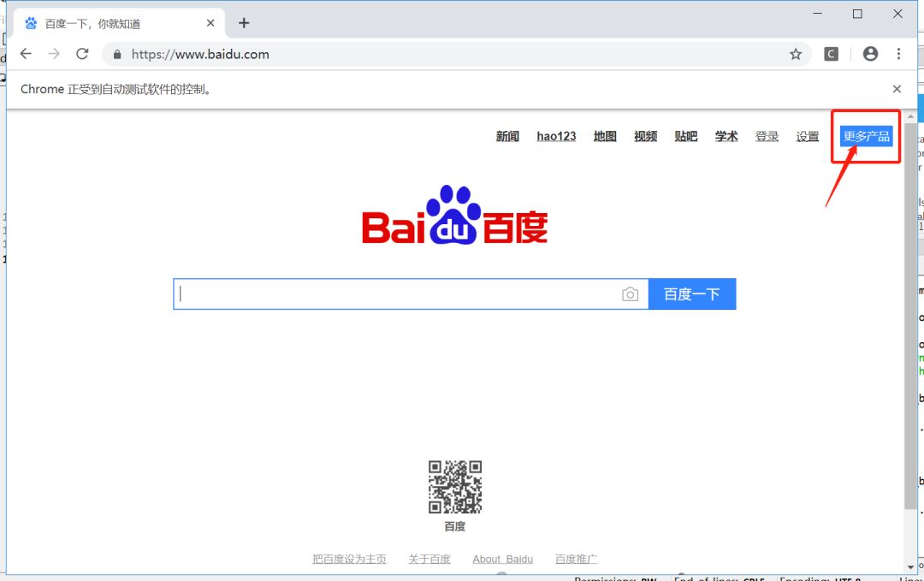Click the scrollbar down arrow
This screenshot has height=581, width=924.
tap(910, 566)
